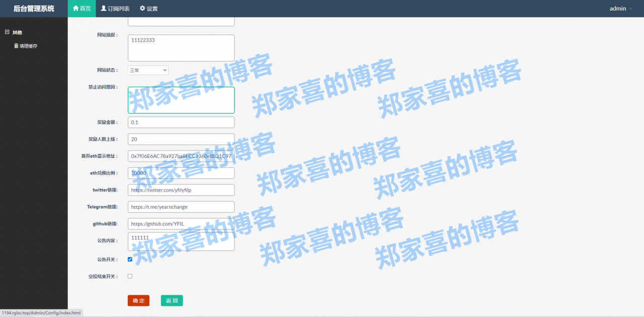The height and width of the screenshot is (317, 644).
Task: Open the 订阅列表 subscription list tab
Action: tap(115, 9)
